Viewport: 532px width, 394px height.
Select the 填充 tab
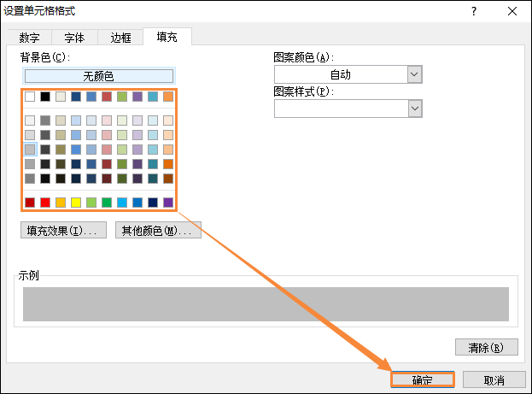pyautogui.click(x=167, y=37)
